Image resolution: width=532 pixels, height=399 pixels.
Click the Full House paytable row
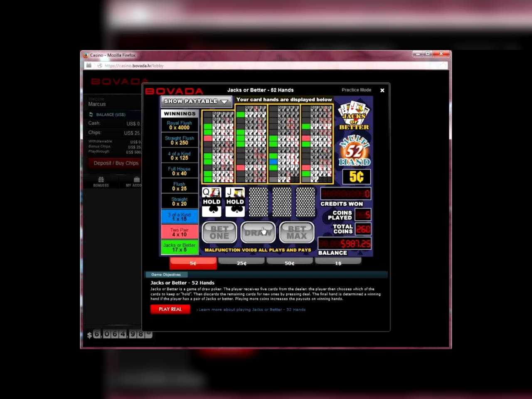180,171
